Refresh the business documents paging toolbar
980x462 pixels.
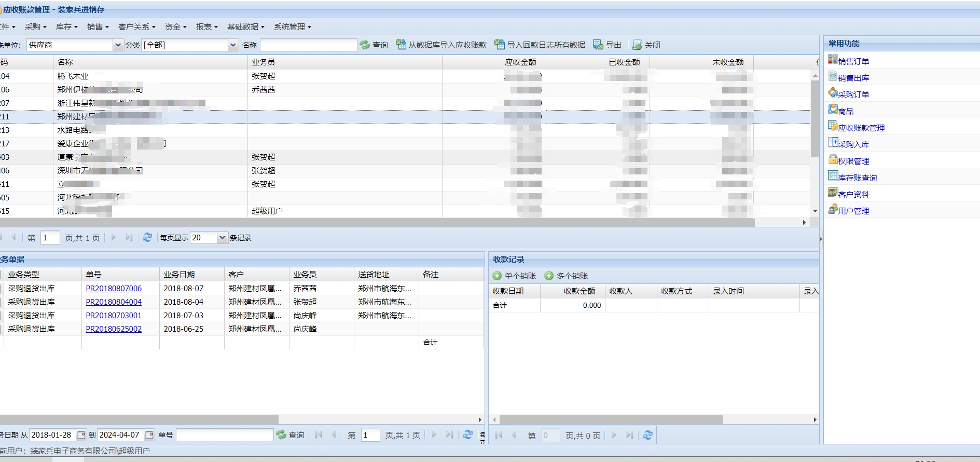468,434
